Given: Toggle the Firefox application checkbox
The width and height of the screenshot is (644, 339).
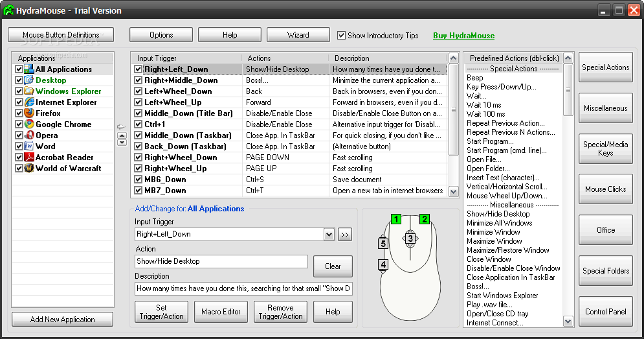Looking at the screenshot, I should 19,113.
